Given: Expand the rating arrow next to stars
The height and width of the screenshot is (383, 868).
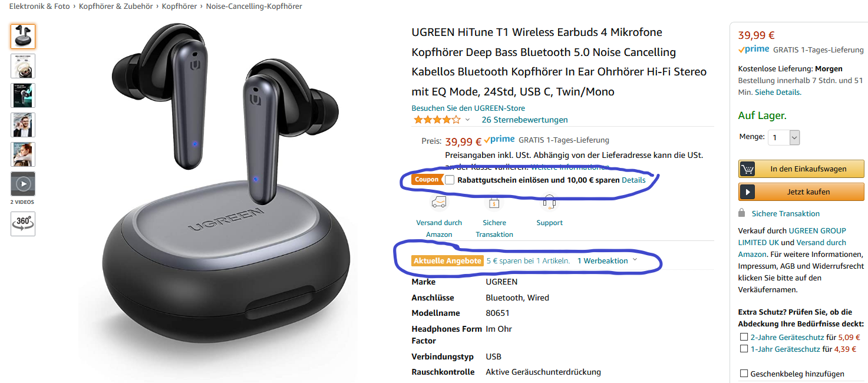Looking at the screenshot, I should point(467,120).
